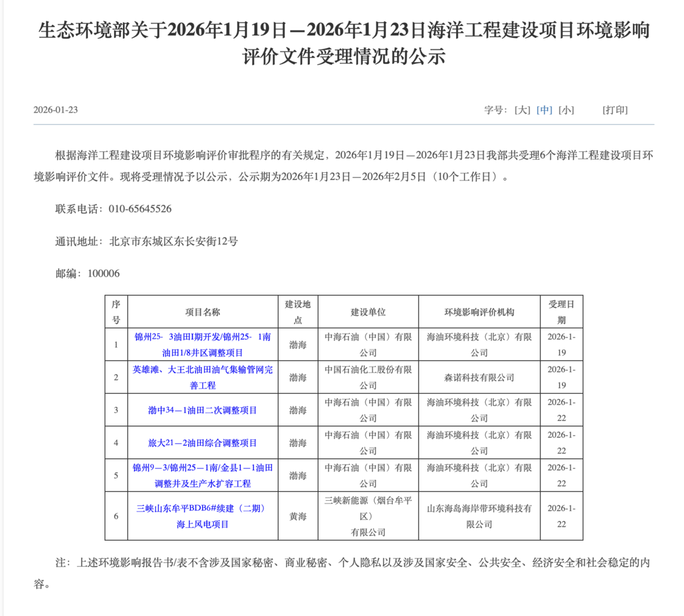684x616 pixels.
Task: Click the 序号 column header
Action: [x=116, y=311]
